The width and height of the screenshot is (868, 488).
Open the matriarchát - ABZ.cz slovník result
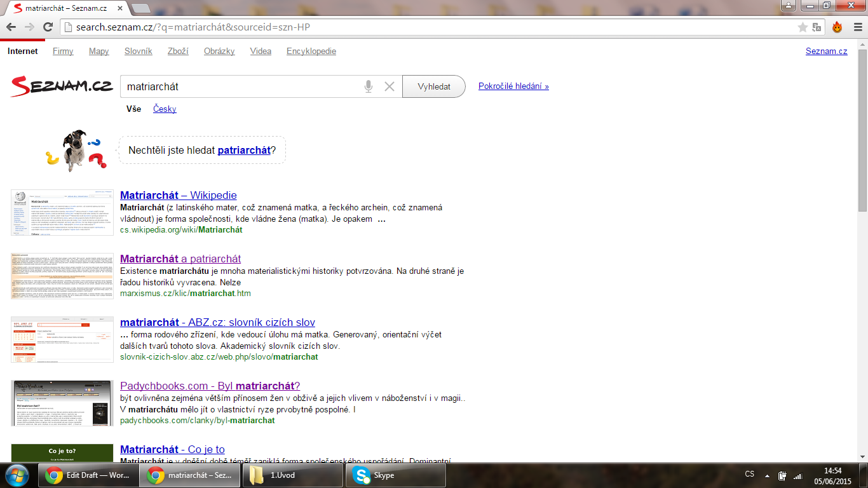tap(217, 322)
